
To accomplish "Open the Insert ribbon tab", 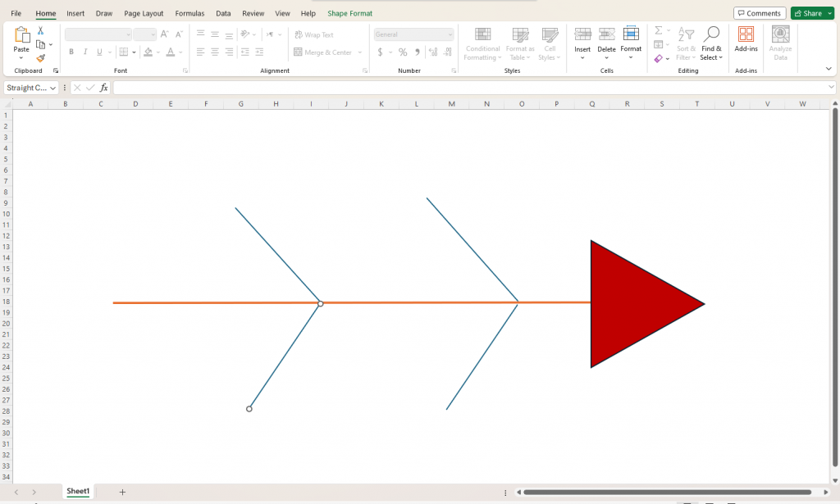I will (75, 13).
